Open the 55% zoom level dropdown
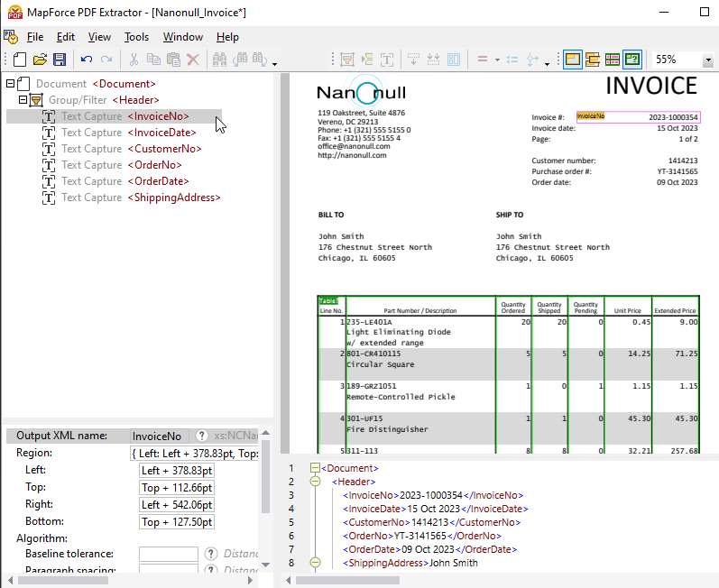719x588 pixels. coord(707,60)
